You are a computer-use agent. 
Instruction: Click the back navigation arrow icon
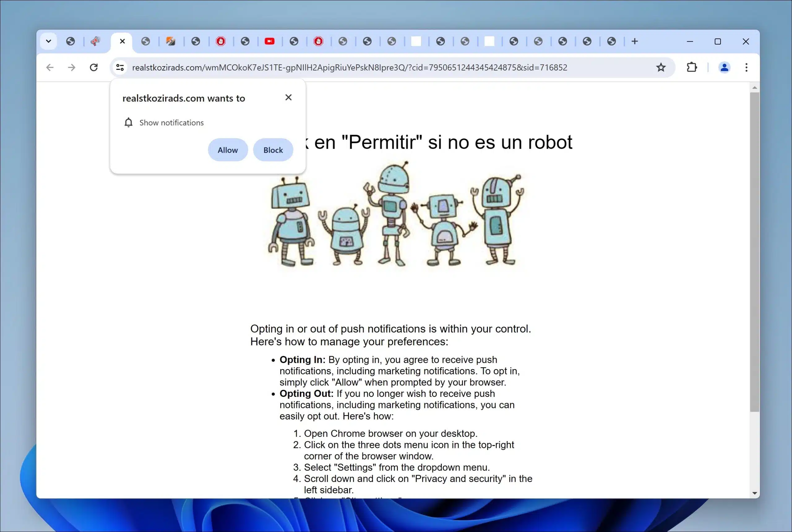[x=50, y=67]
